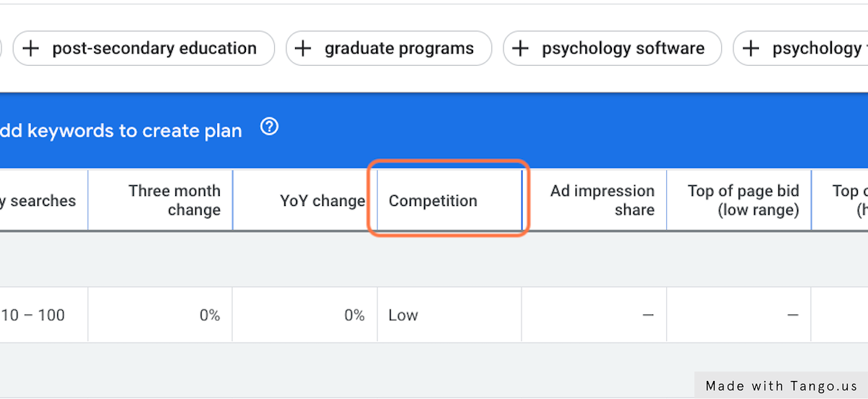Click plus icon beside psychology software
868x399 pixels.
520,48
